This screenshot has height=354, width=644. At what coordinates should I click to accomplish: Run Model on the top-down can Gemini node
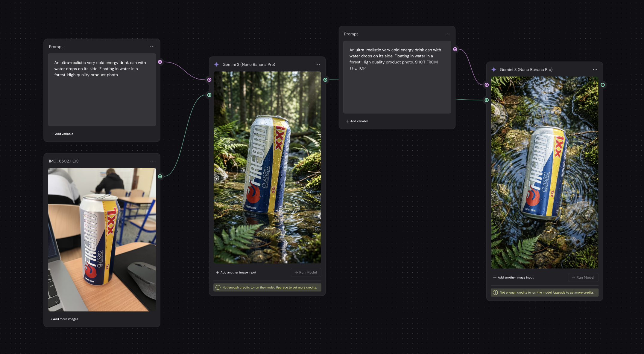583,277
